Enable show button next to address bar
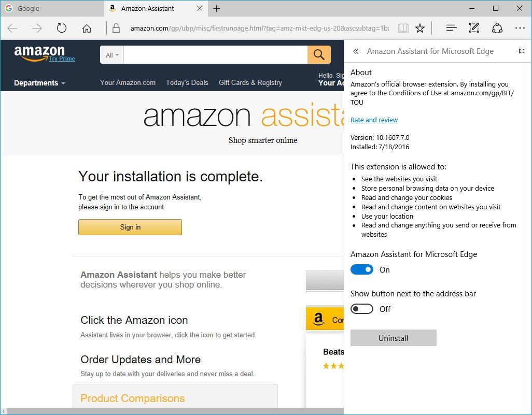Viewport: 532px width, 415px height. [362, 309]
